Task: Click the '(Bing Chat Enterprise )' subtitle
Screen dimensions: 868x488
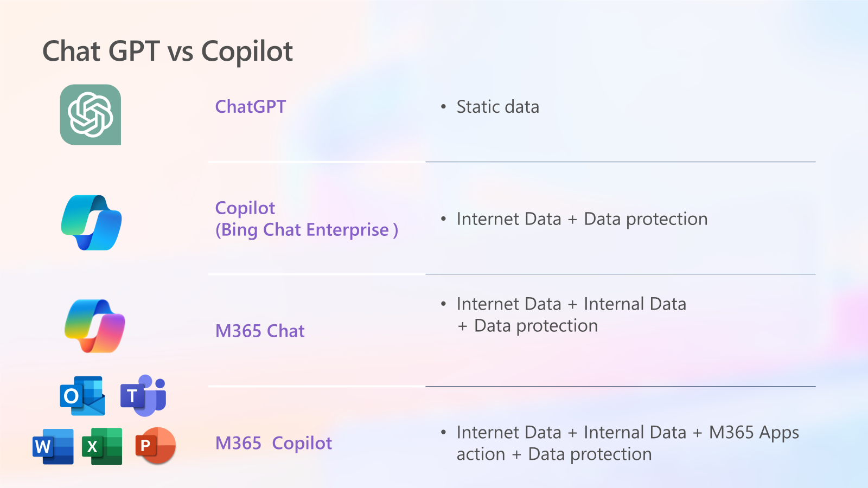Action: click(307, 230)
